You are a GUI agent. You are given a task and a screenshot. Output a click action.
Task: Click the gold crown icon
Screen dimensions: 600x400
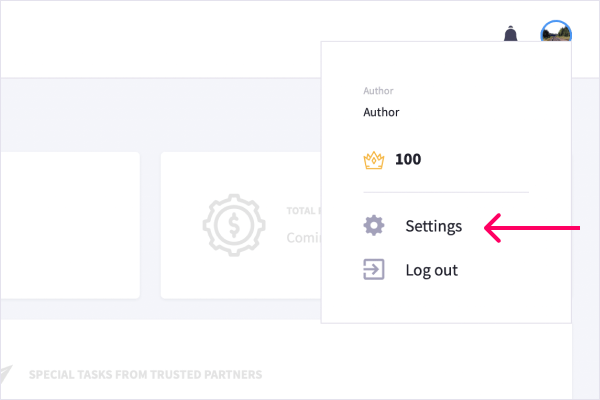click(374, 160)
